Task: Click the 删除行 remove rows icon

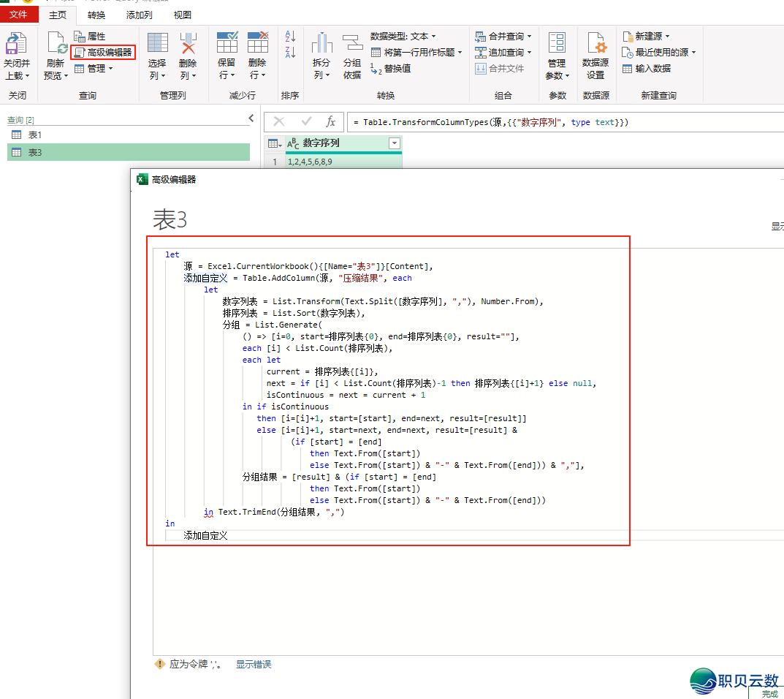Action: point(257,42)
